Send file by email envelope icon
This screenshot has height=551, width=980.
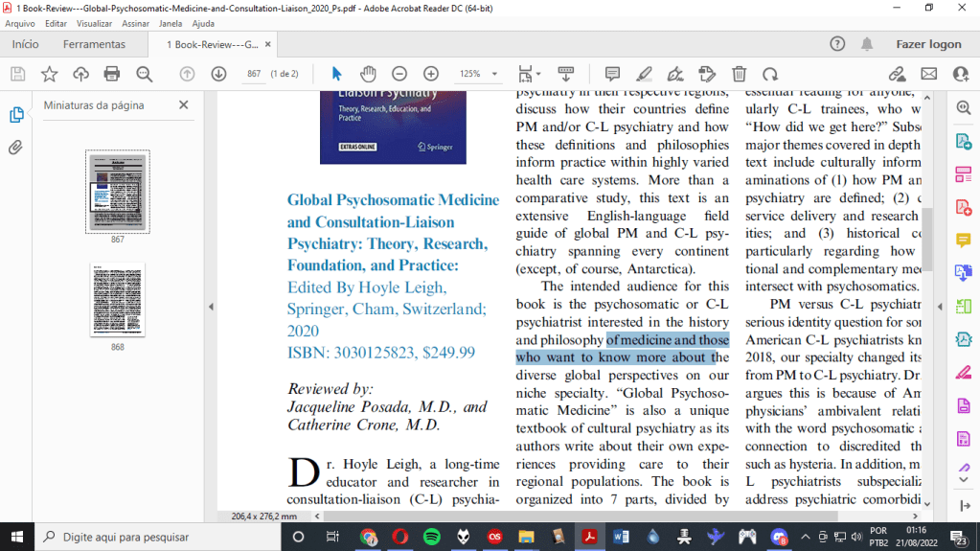(x=928, y=74)
